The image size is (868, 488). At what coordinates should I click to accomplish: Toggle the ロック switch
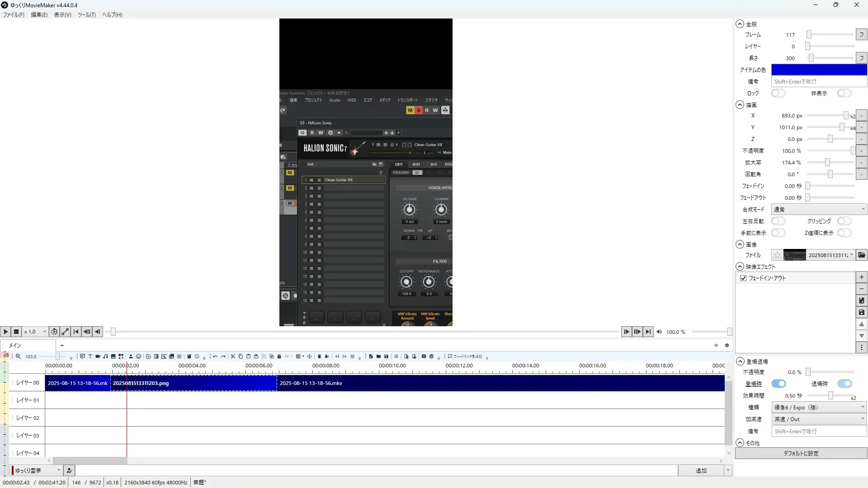point(778,93)
